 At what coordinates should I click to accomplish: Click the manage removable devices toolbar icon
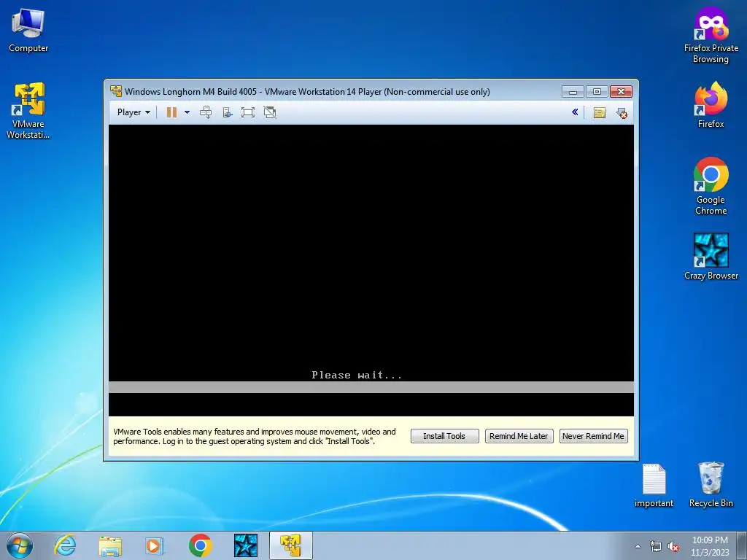click(228, 112)
